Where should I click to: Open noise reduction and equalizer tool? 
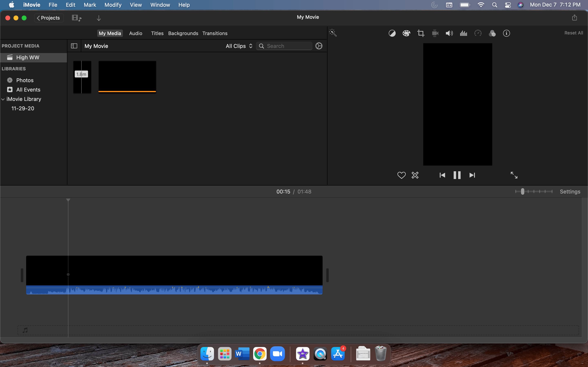[x=463, y=33]
